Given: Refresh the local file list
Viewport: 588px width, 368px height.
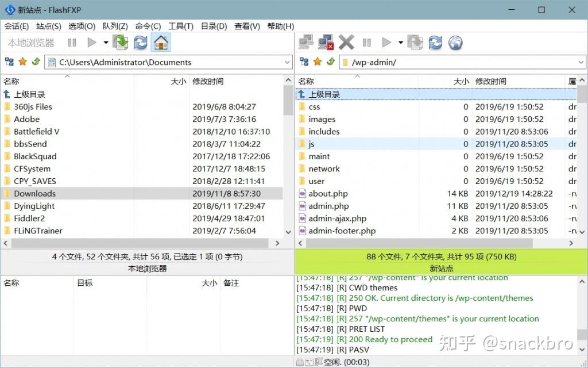Looking at the screenshot, I should [x=140, y=42].
